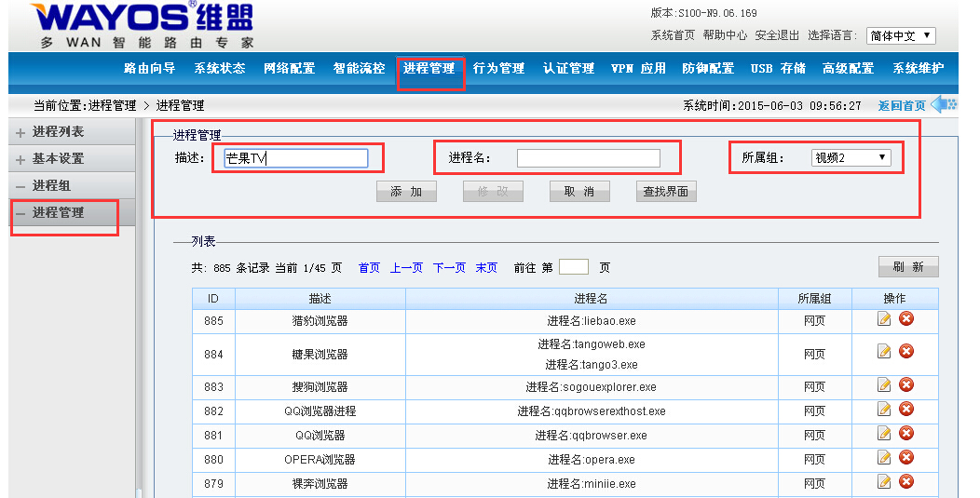The height and width of the screenshot is (498, 980).
Task: Edit the QQ浏览器进程 row
Action: click(884, 410)
